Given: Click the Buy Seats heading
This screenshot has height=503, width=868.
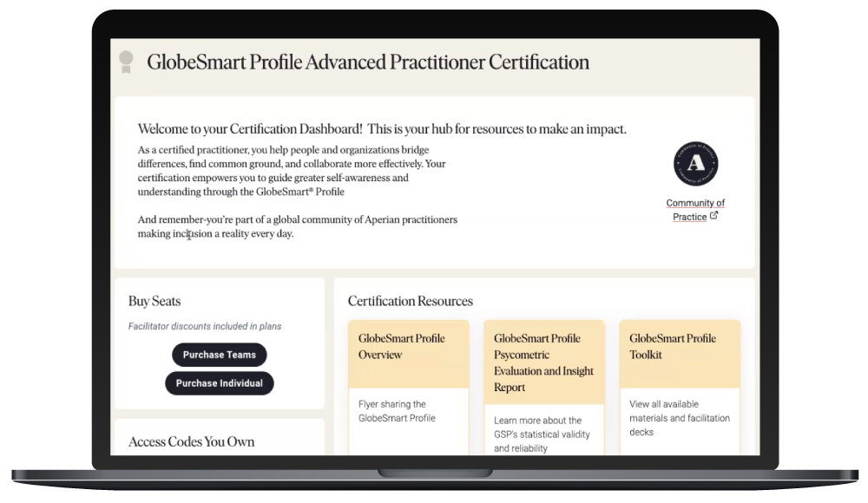Looking at the screenshot, I should click(155, 301).
